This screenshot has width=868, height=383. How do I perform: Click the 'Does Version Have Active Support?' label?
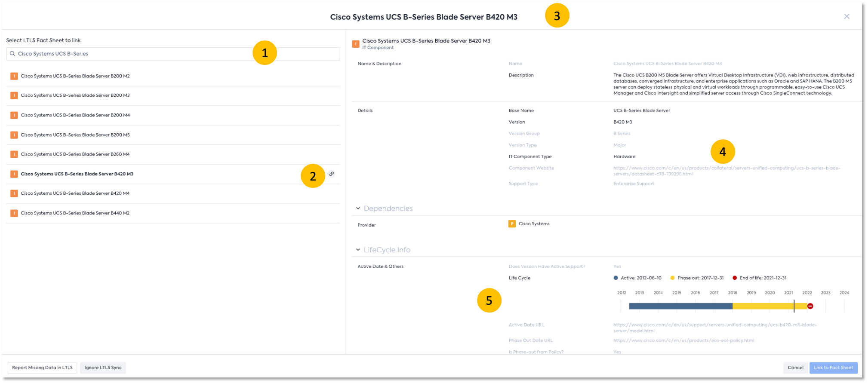point(547,267)
